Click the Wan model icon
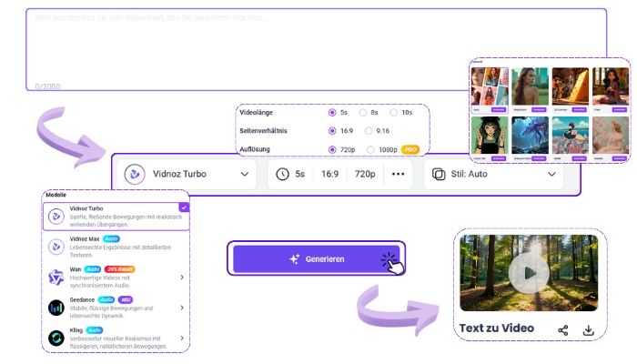 (56, 277)
